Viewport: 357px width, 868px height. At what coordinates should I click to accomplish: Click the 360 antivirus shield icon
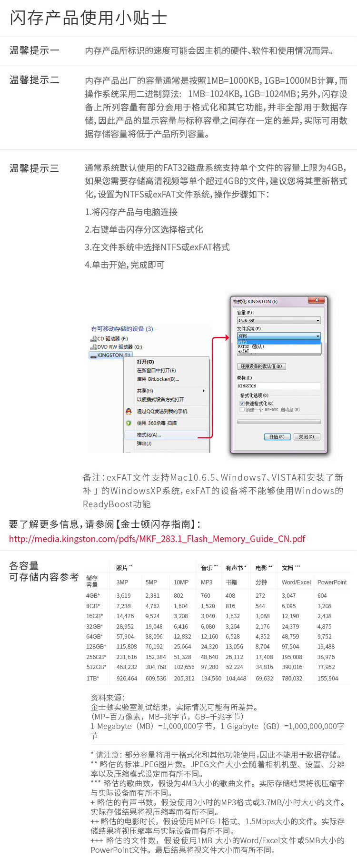point(129,423)
